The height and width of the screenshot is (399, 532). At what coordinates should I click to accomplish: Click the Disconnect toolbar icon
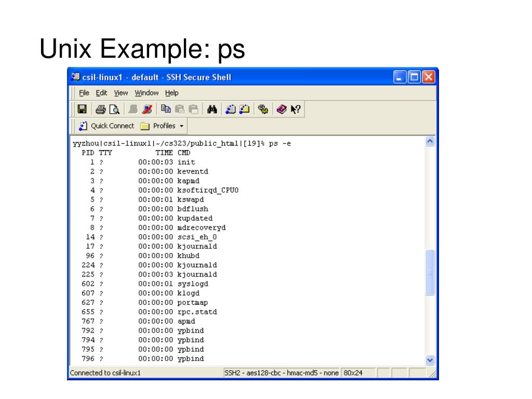(x=147, y=109)
